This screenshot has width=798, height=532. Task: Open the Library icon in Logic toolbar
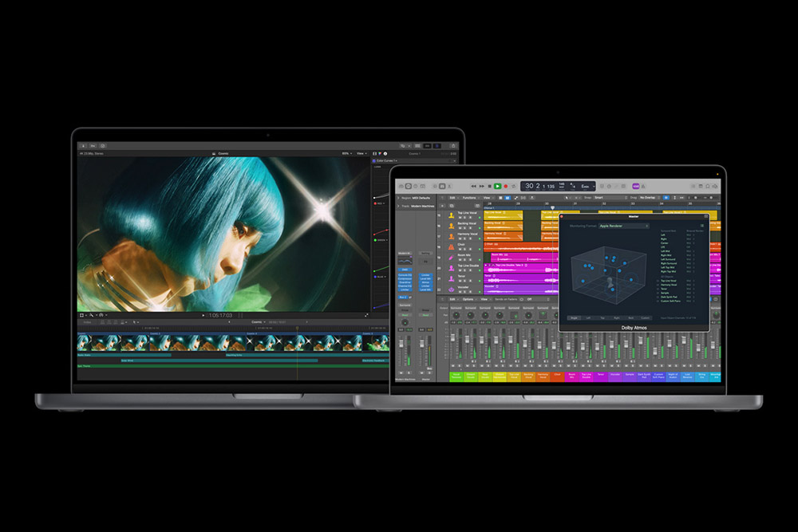click(401, 186)
